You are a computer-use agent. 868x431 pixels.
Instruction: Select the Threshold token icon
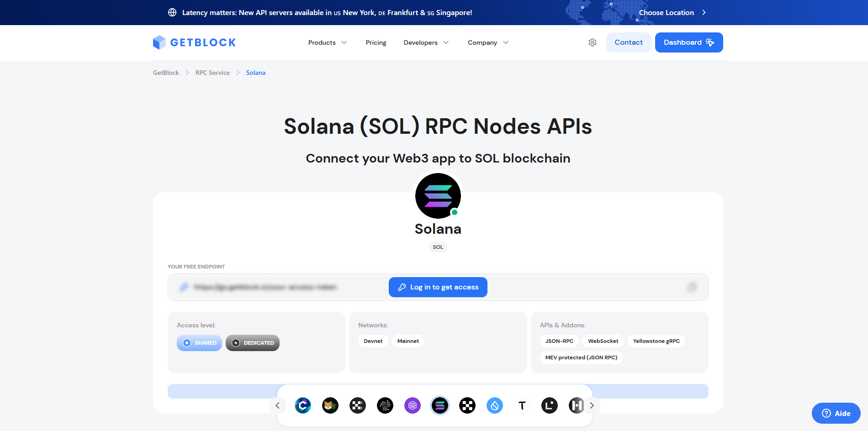click(x=522, y=405)
